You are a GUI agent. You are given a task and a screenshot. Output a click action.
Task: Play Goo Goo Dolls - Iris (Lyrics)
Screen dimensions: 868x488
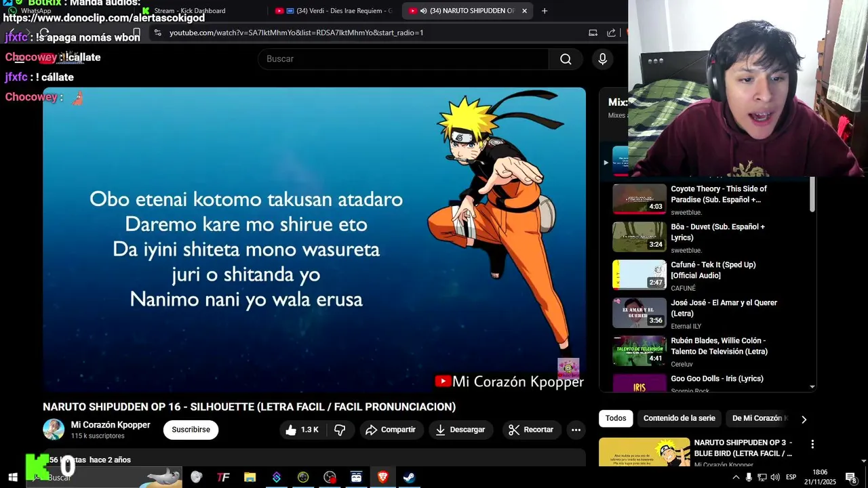click(717, 379)
